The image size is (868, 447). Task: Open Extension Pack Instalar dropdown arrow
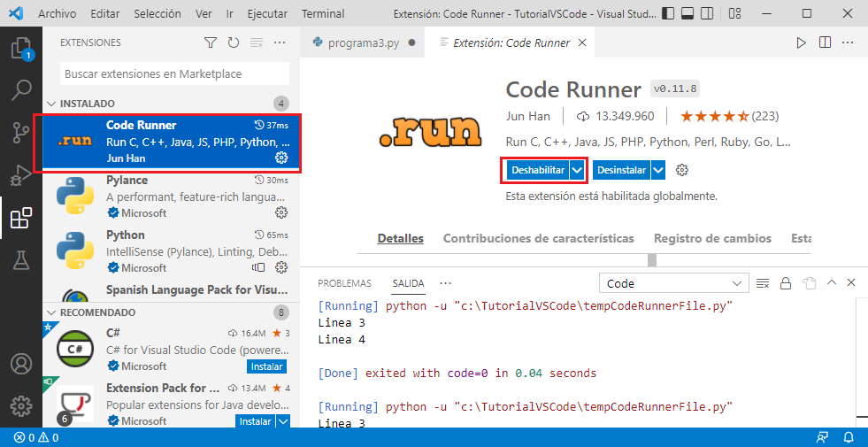point(283,421)
